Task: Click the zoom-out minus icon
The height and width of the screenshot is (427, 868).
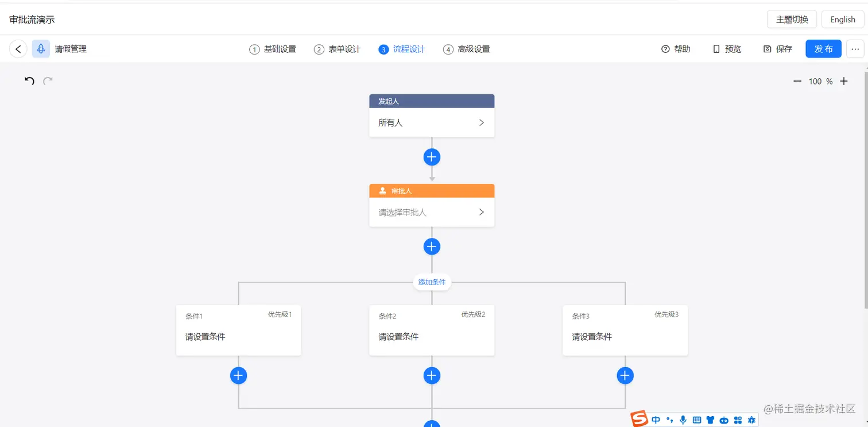Action: coord(797,81)
